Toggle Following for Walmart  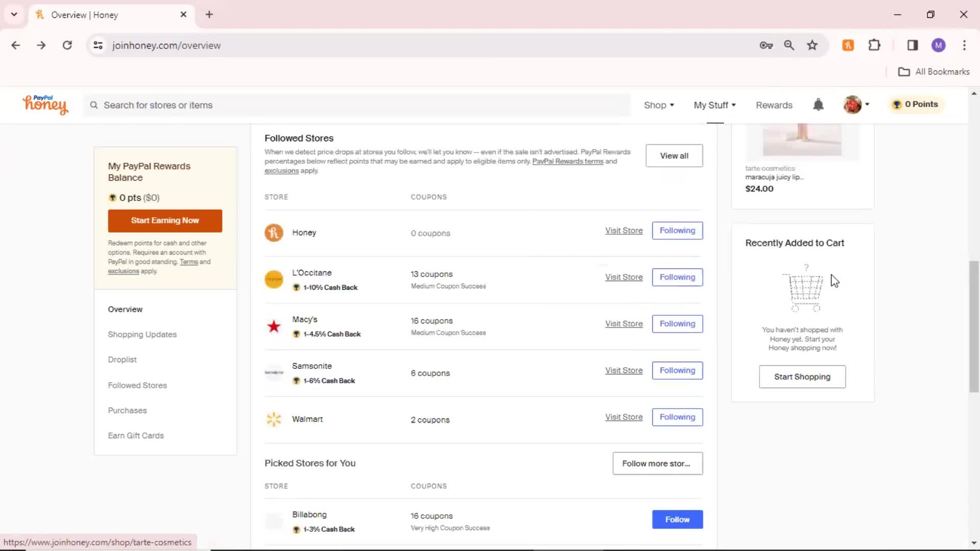(677, 417)
